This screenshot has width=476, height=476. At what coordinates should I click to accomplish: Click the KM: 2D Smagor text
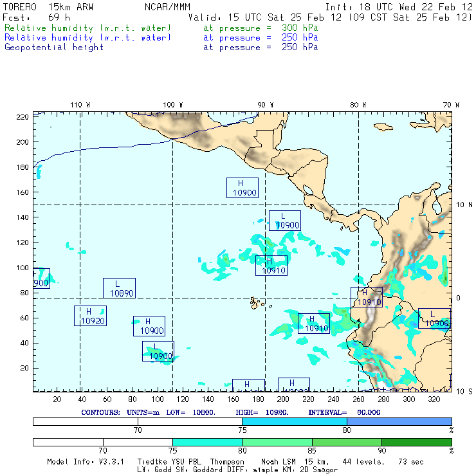coord(310,470)
